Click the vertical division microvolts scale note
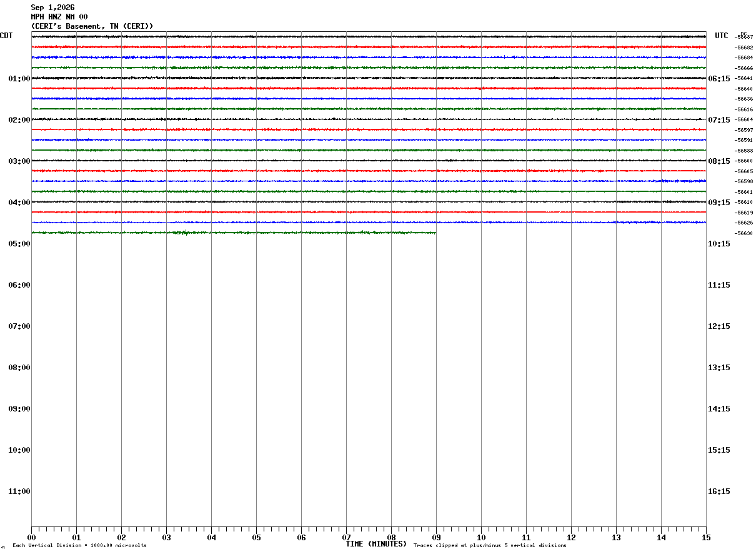 point(79,546)
